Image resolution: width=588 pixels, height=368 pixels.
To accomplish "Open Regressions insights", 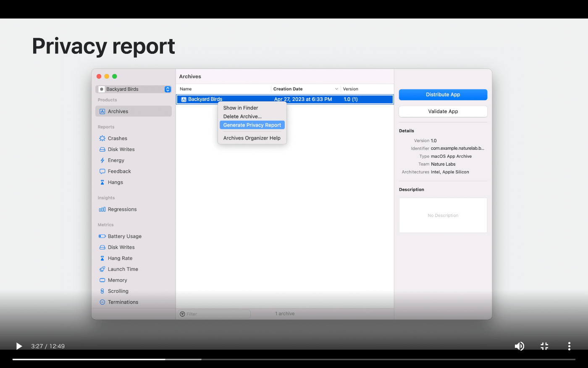I will pyautogui.click(x=134, y=209).
